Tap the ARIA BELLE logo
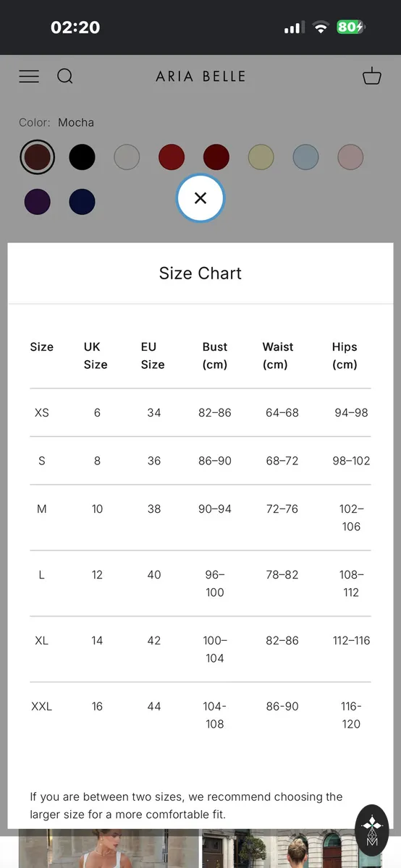The height and width of the screenshot is (868, 401). coord(200,76)
